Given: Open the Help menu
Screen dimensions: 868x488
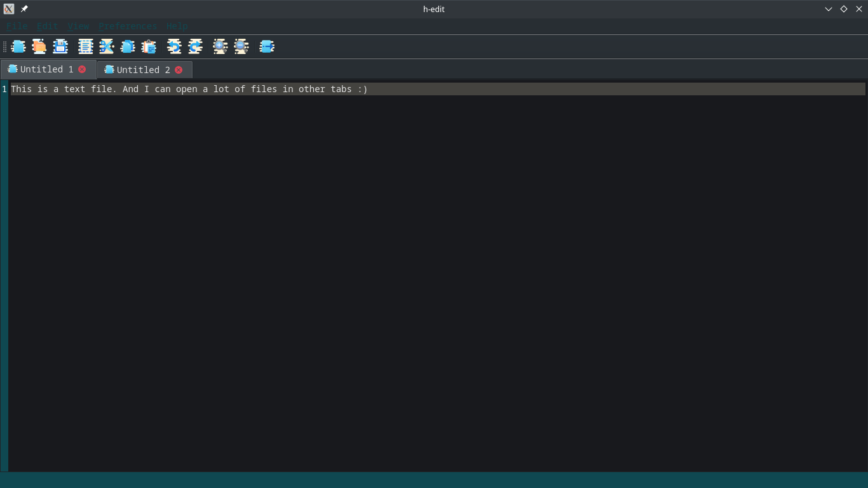Looking at the screenshot, I should point(177,26).
